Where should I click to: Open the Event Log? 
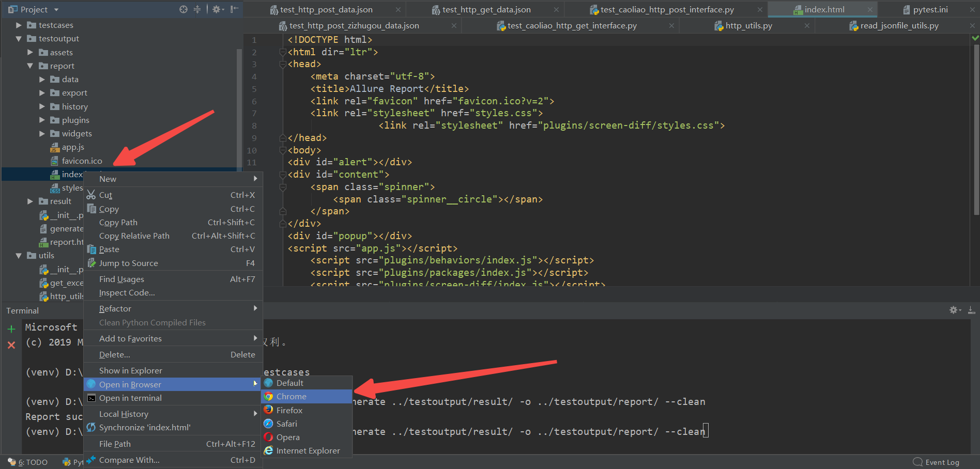click(936, 462)
